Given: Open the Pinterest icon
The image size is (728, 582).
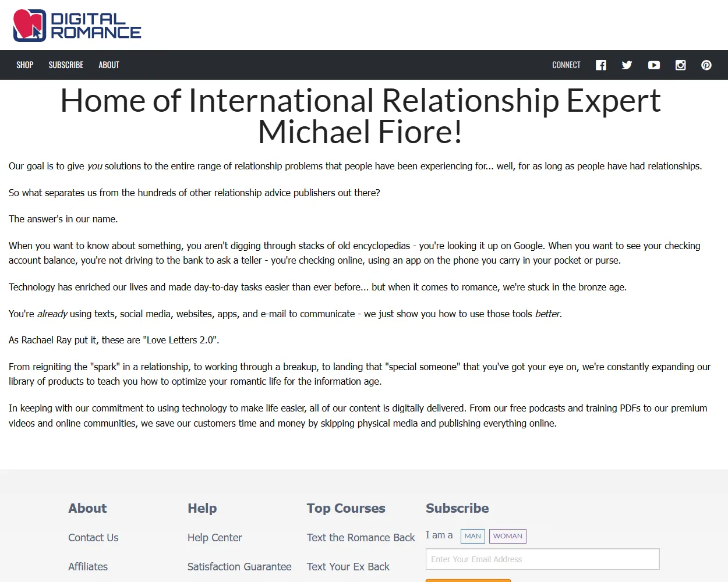Looking at the screenshot, I should pos(706,65).
